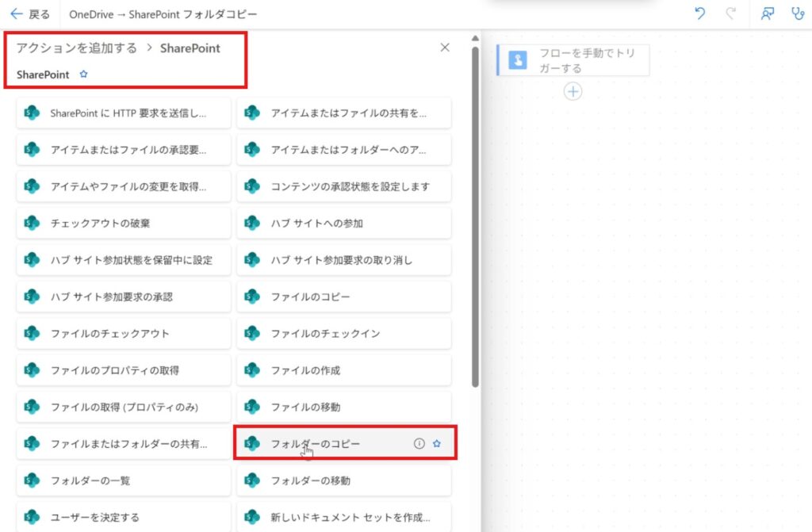This screenshot has width=812, height=532.
Task: Favorite SharePoint connector with star icon
Action: (84, 75)
